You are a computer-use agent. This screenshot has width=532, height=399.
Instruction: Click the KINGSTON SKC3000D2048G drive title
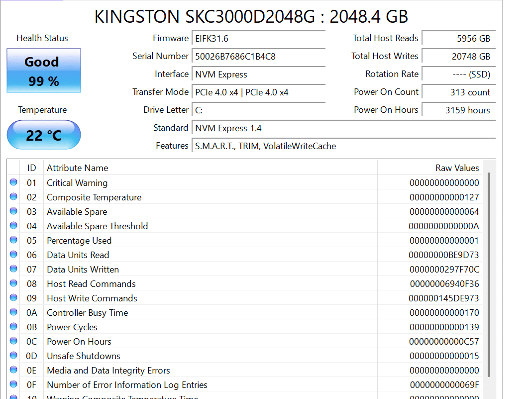coord(251,16)
